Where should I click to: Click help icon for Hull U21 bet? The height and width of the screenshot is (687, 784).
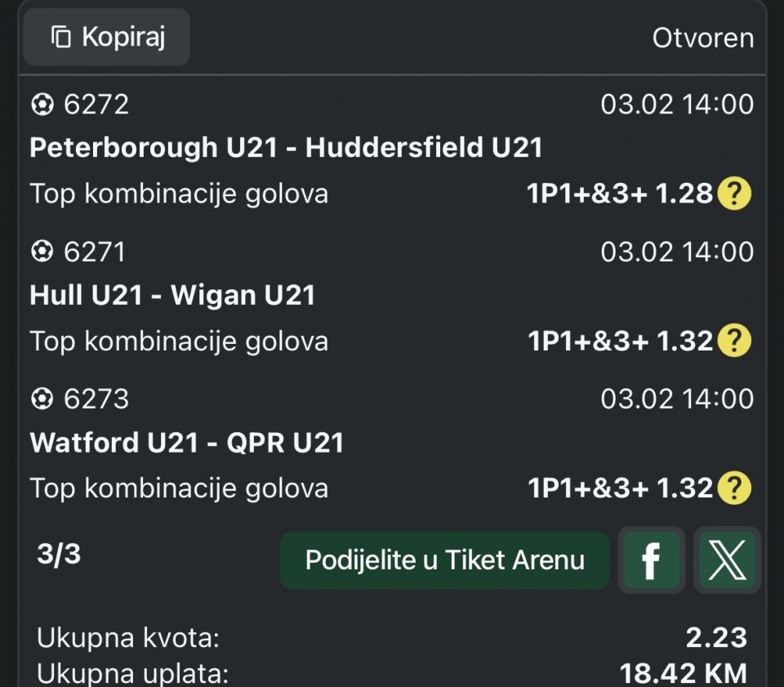click(733, 341)
